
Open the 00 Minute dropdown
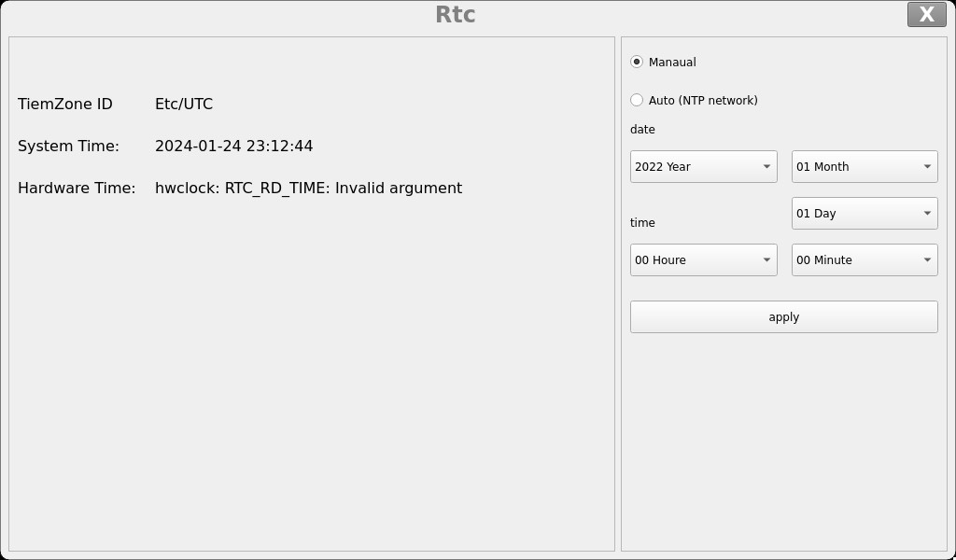pyautogui.click(x=865, y=259)
